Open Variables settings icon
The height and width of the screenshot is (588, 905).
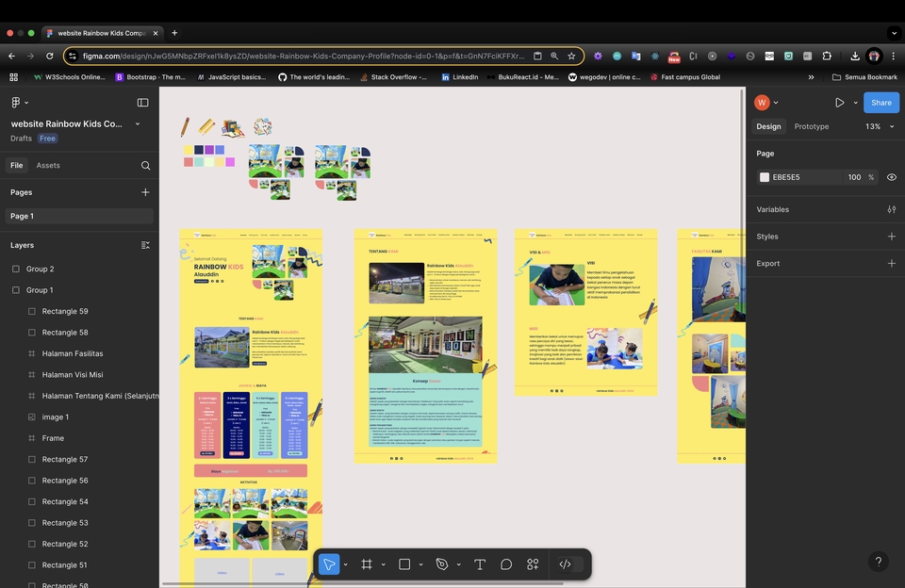891,209
